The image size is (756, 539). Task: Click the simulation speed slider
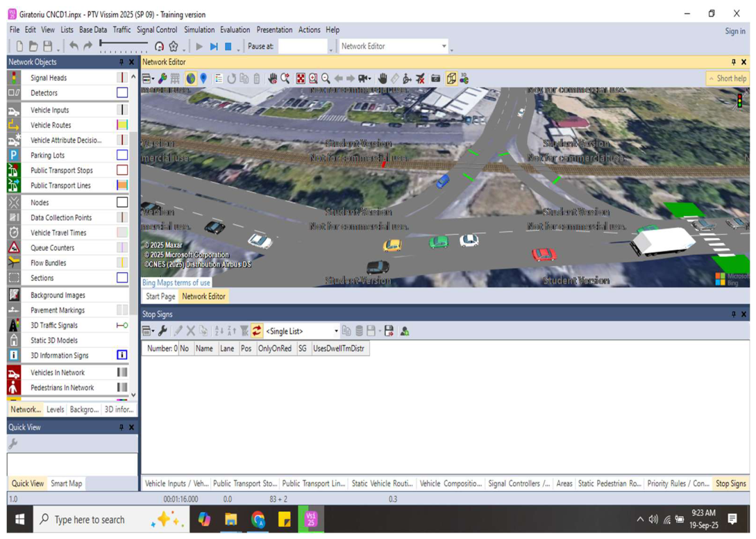[x=124, y=45]
